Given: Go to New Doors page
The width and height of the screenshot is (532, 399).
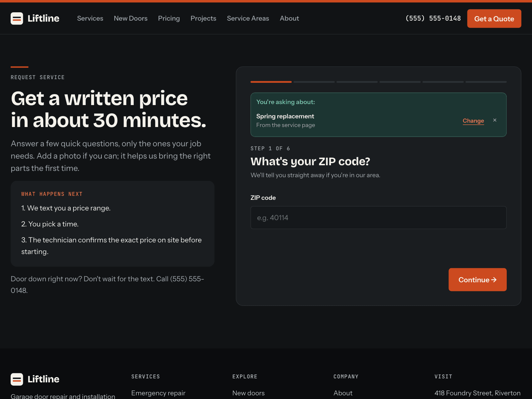Looking at the screenshot, I should [x=131, y=19].
